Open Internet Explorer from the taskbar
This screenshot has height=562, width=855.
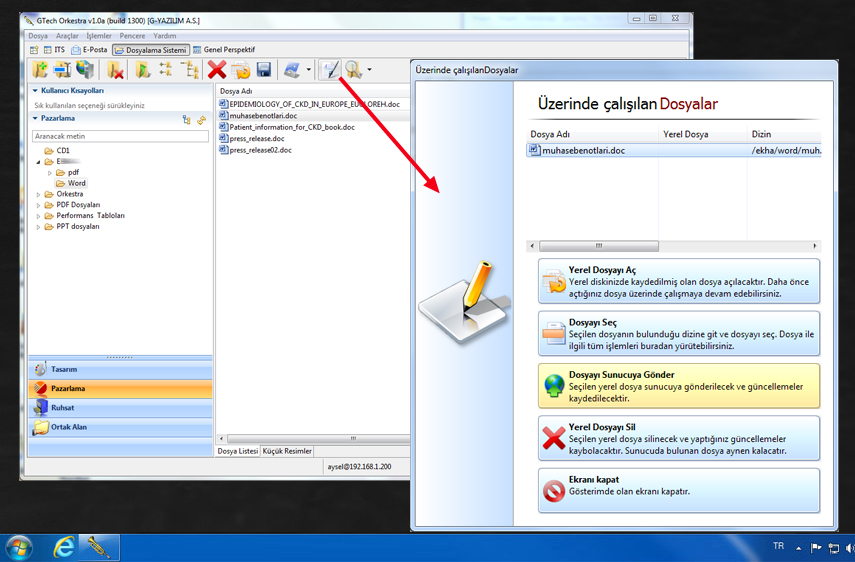[x=64, y=547]
